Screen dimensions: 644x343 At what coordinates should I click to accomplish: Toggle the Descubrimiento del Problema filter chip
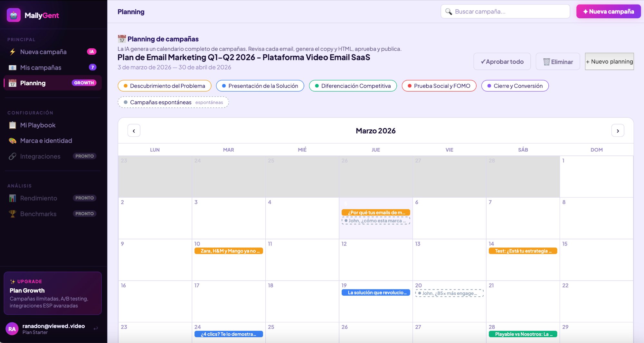(x=165, y=86)
